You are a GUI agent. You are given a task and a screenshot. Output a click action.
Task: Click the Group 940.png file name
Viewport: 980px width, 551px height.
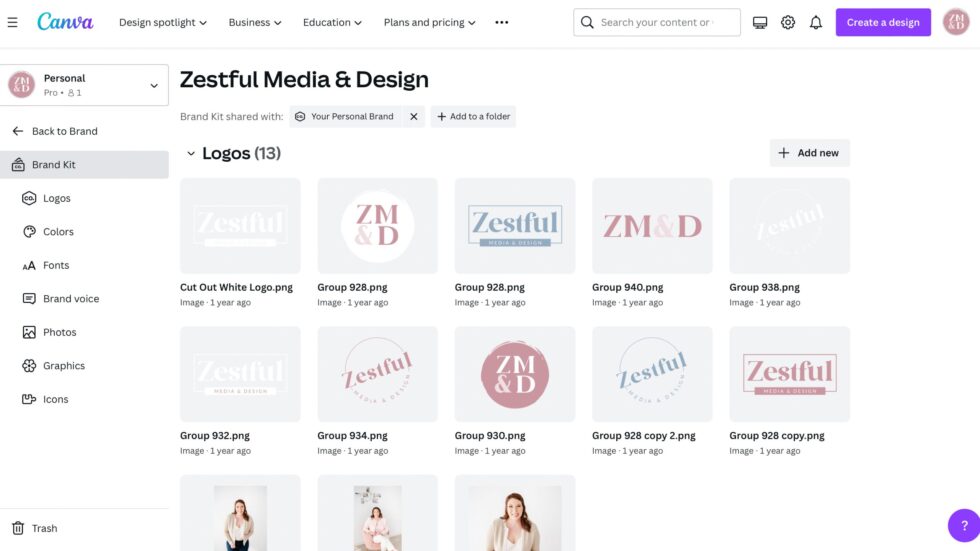[628, 287]
